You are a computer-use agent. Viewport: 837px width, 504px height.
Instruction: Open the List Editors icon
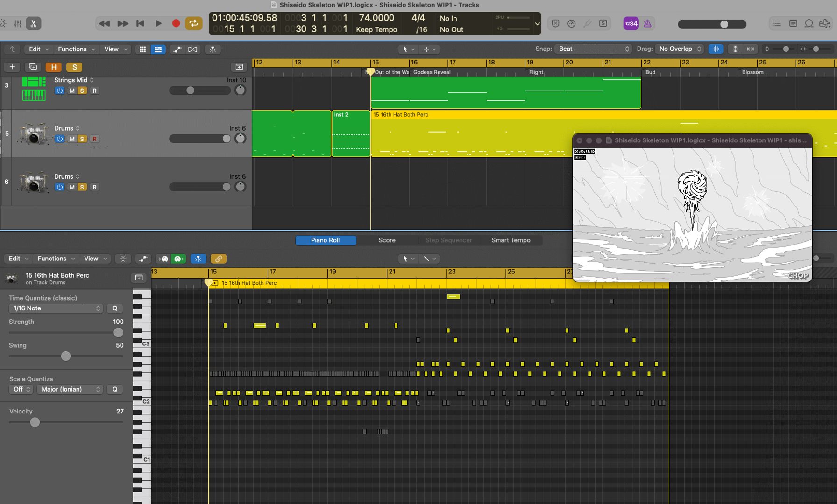[776, 23]
